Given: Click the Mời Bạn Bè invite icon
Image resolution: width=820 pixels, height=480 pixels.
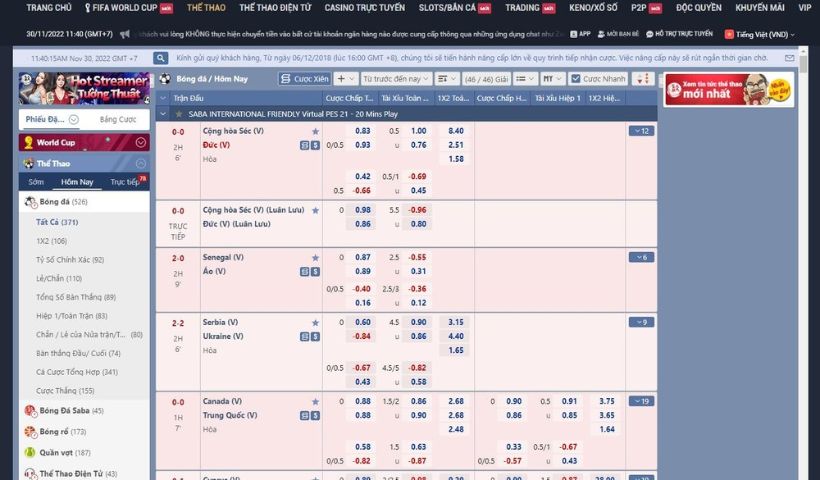Looking at the screenshot, I should pos(618,34).
